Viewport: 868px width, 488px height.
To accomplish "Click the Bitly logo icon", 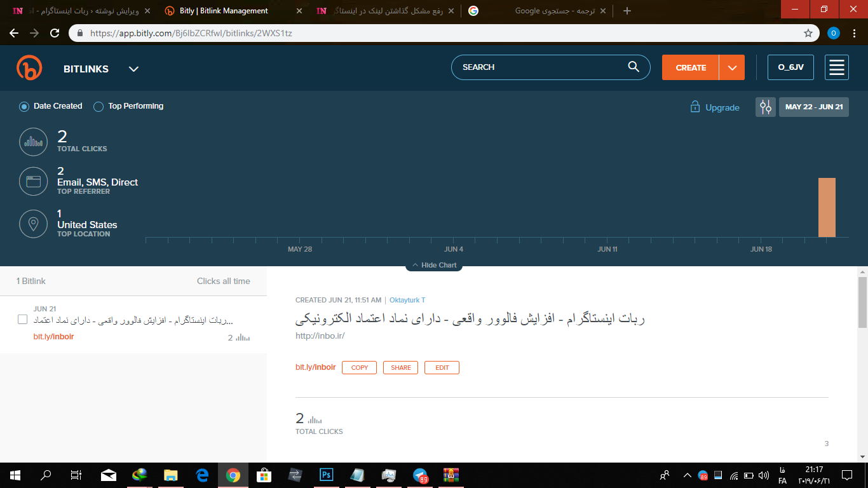I will pyautogui.click(x=29, y=68).
